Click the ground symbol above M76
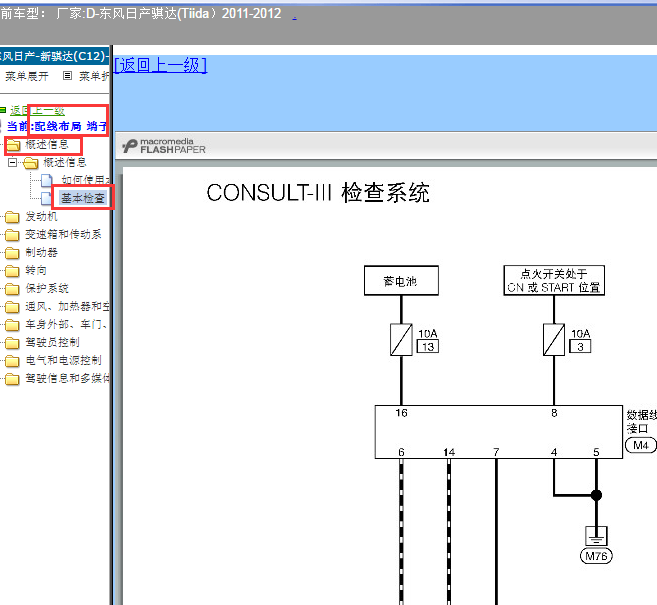657x605 pixels. pyautogui.click(x=596, y=536)
